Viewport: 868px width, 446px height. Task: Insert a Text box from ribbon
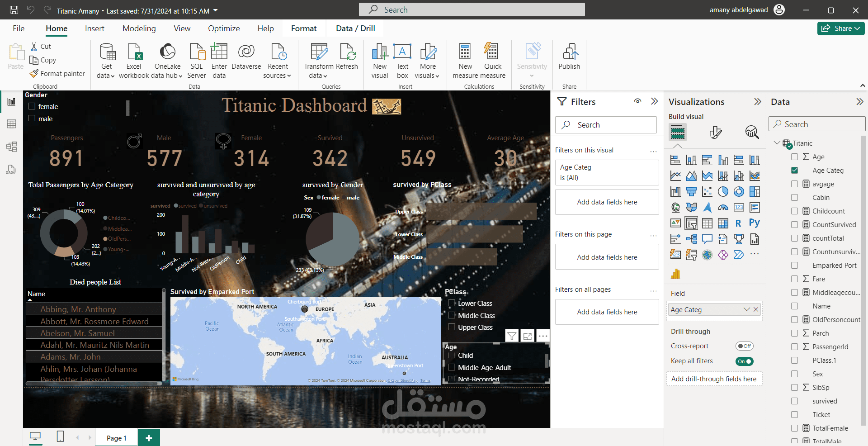click(x=402, y=61)
